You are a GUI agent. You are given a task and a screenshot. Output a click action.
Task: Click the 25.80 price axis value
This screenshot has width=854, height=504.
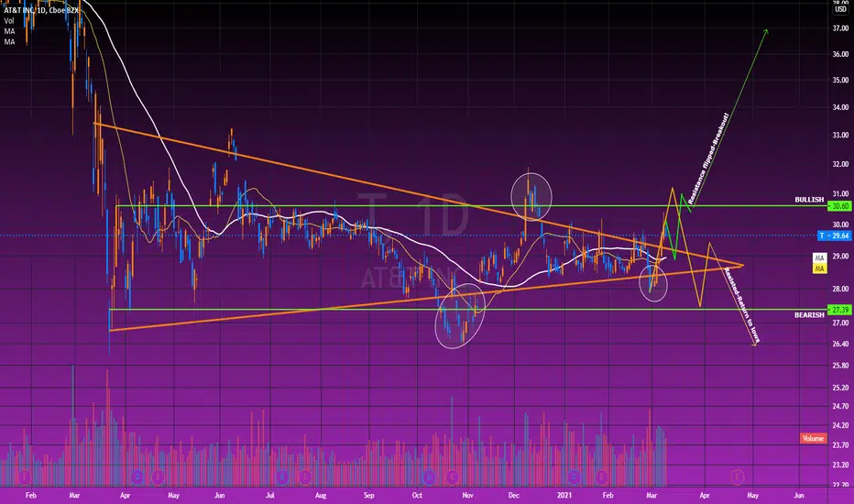pyautogui.click(x=840, y=366)
